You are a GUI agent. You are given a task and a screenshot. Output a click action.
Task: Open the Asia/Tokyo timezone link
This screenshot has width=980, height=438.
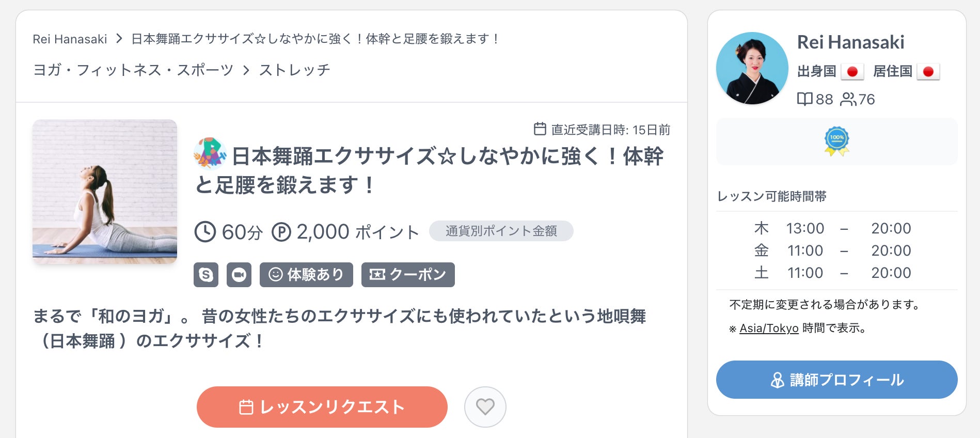[x=769, y=328]
